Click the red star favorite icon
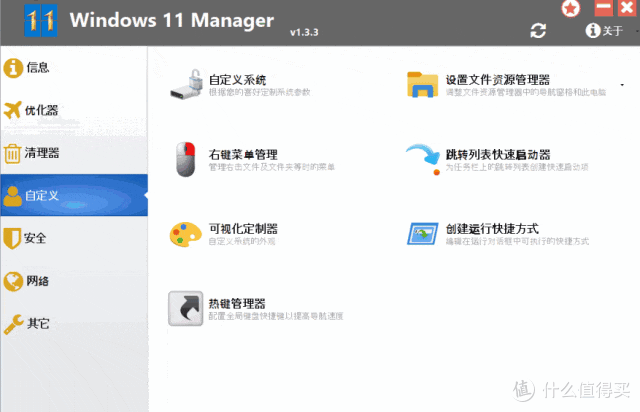 571,9
